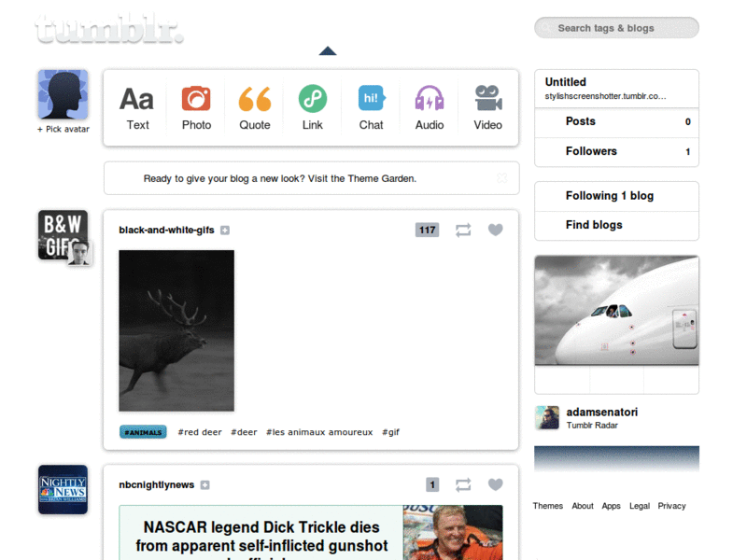
Task: Open the nbcnightlynews blog name
Action: 156,484
